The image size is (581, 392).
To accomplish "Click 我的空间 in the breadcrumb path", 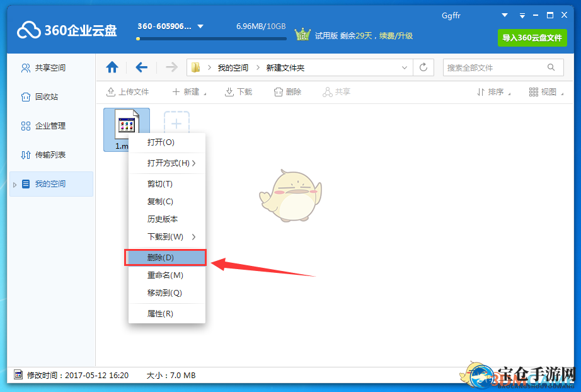I will [x=233, y=68].
